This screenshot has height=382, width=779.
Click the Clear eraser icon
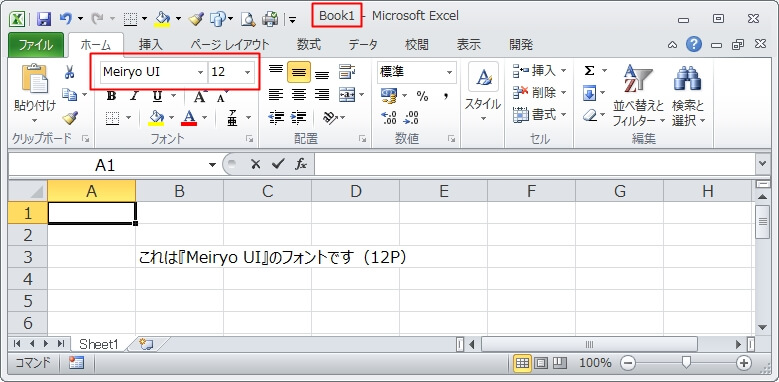click(x=589, y=116)
